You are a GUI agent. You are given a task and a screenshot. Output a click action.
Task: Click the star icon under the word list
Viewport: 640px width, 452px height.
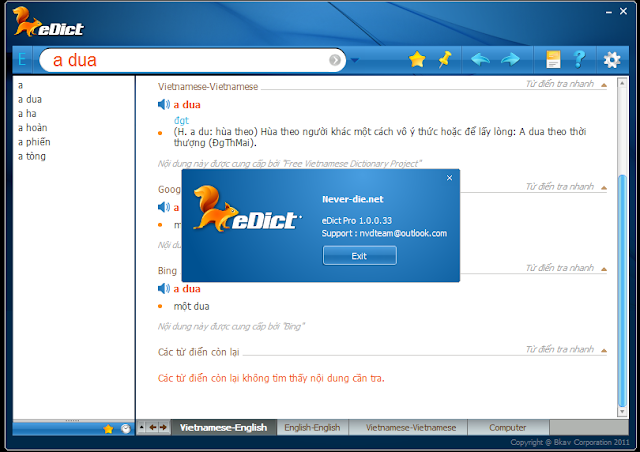pos(108,429)
